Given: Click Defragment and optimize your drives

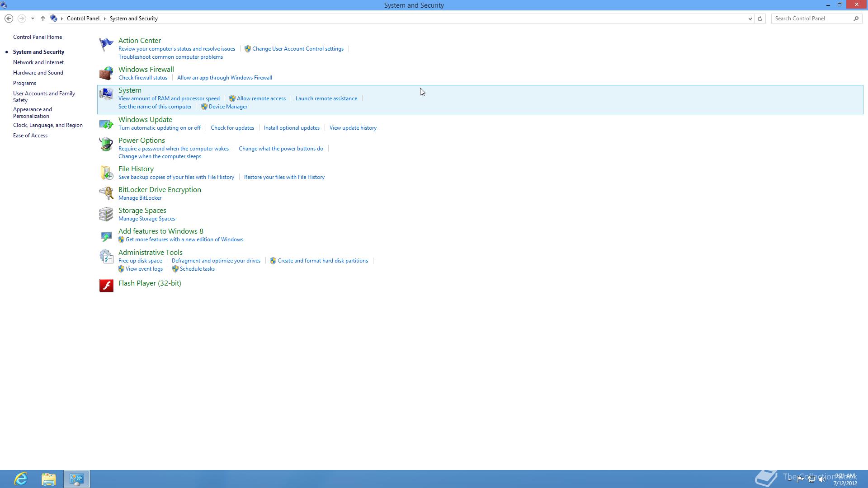Looking at the screenshot, I should [216, 261].
